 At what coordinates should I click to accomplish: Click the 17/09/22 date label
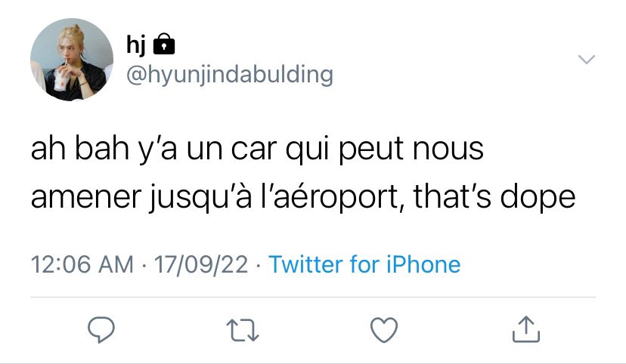click(x=201, y=264)
